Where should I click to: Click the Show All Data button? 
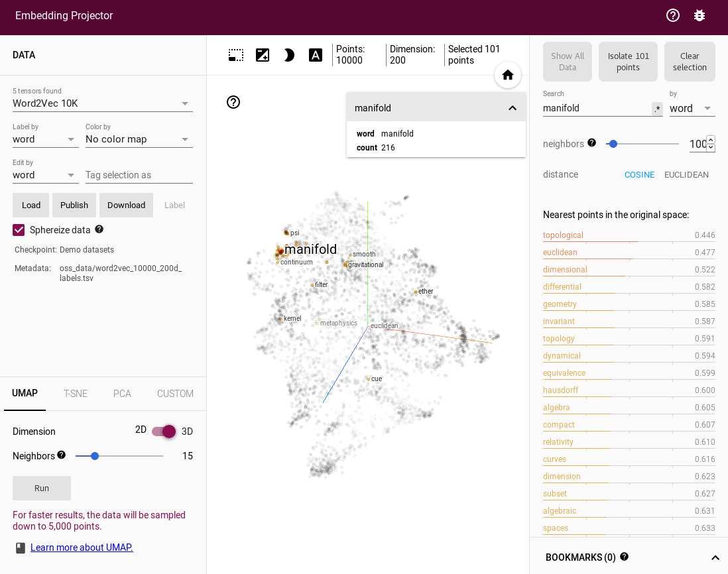click(x=568, y=62)
